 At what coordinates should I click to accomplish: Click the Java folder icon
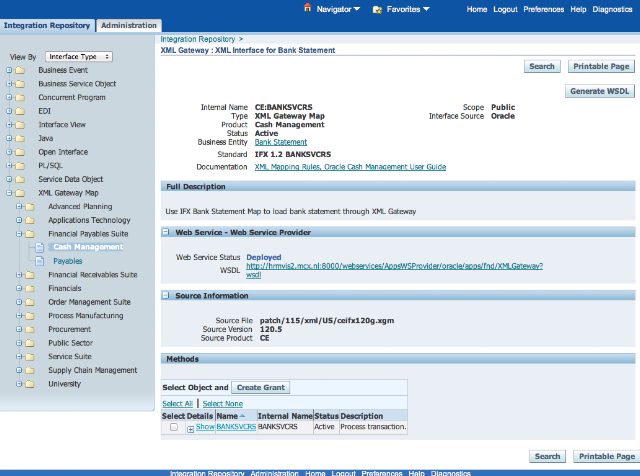(20, 138)
